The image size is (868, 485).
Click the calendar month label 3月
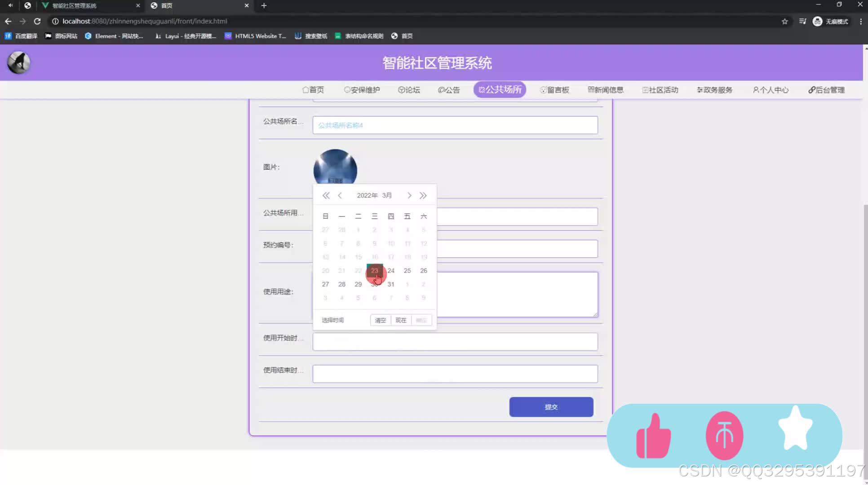pyautogui.click(x=387, y=195)
